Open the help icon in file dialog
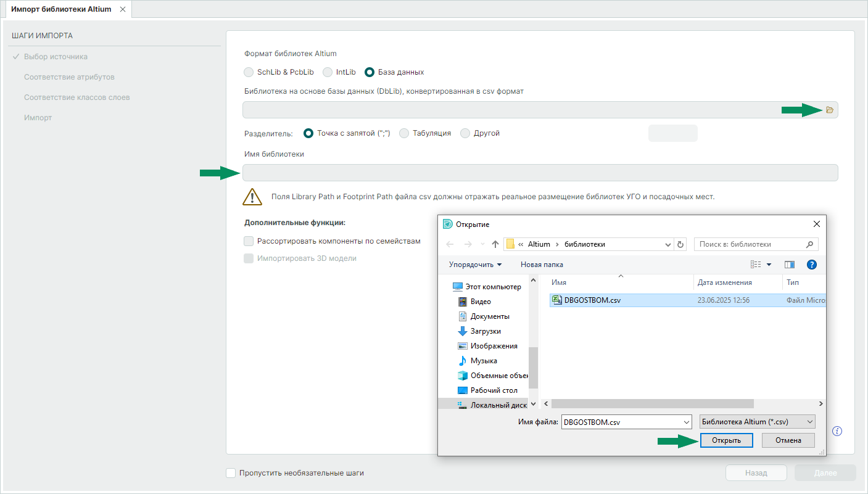 (x=812, y=265)
